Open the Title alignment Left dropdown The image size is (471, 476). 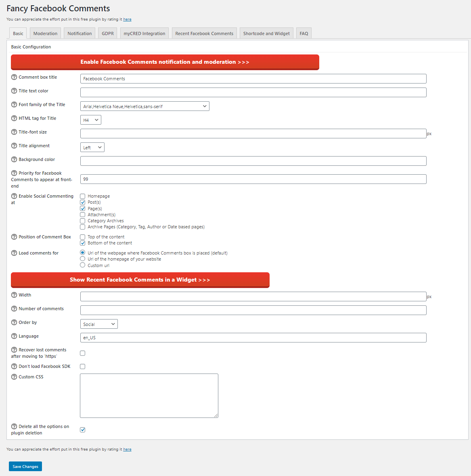tap(92, 147)
